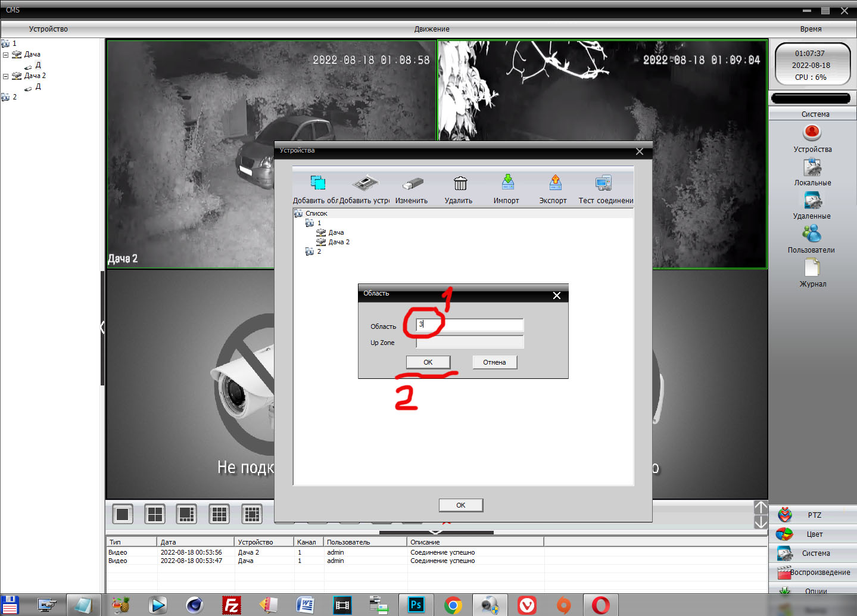The height and width of the screenshot is (616, 857).
Task: Click the Импорт toolbar icon
Action: [x=507, y=182]
